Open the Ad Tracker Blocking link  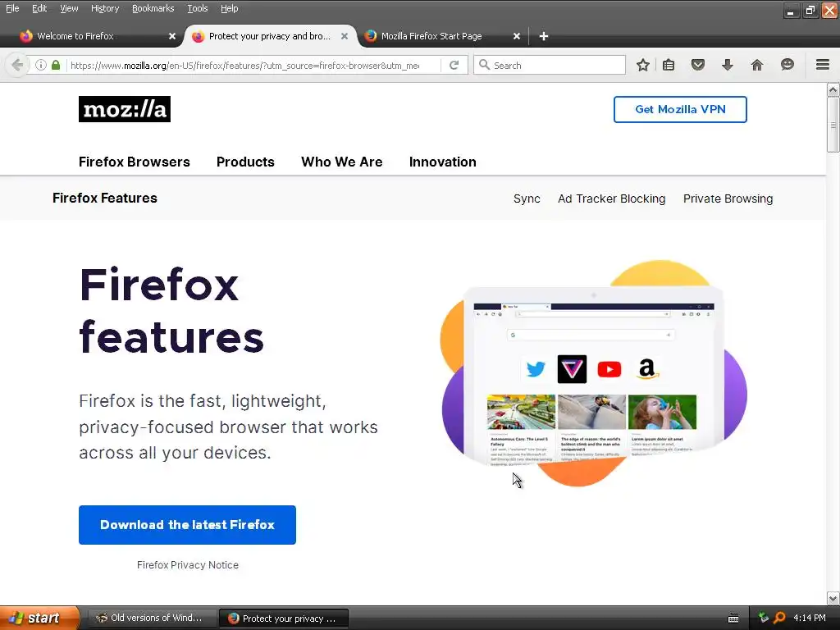click(x=611, y=199)
